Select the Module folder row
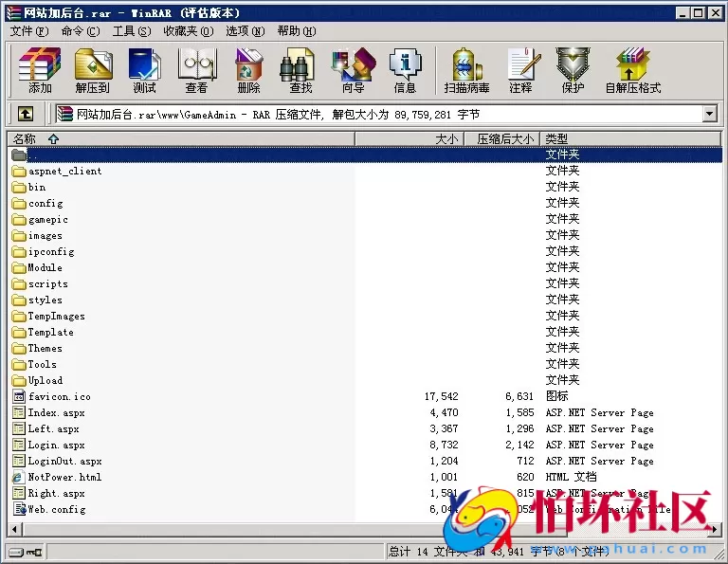This screenshot has height=564, width=728. click(x=365, y=267)
